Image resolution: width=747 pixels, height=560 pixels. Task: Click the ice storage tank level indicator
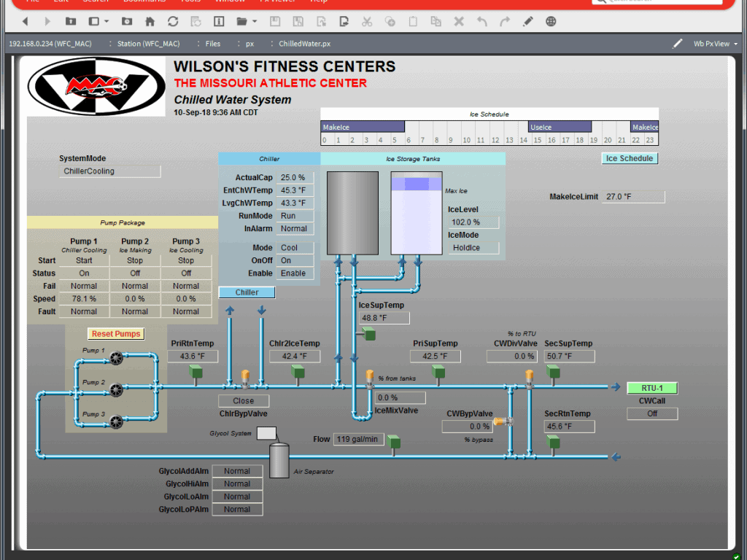point(417,214)
